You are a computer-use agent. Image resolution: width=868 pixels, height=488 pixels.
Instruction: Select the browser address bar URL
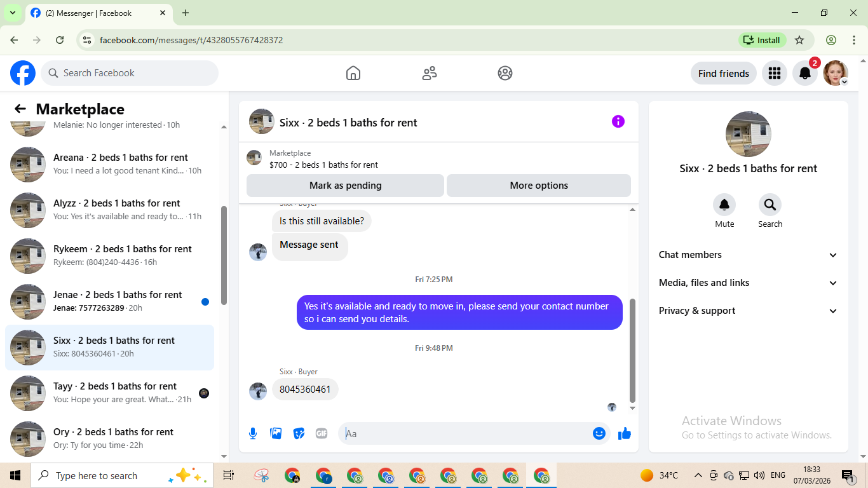tap(191, 40)
